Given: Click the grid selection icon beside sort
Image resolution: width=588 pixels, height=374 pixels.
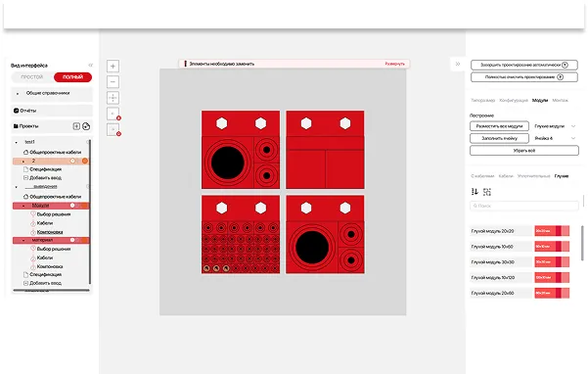Looking at the screenshot, I should [487, 192].
